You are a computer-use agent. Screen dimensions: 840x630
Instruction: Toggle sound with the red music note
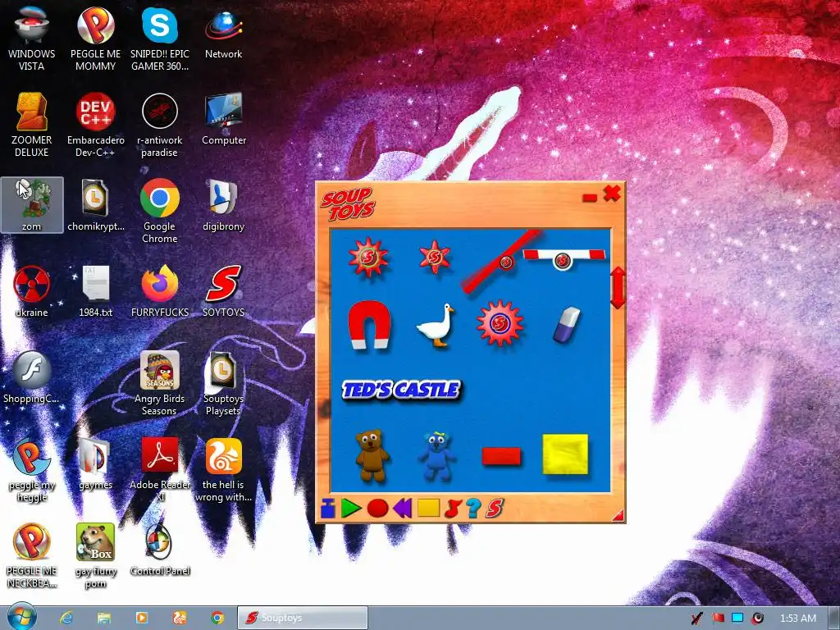[453, 508]
